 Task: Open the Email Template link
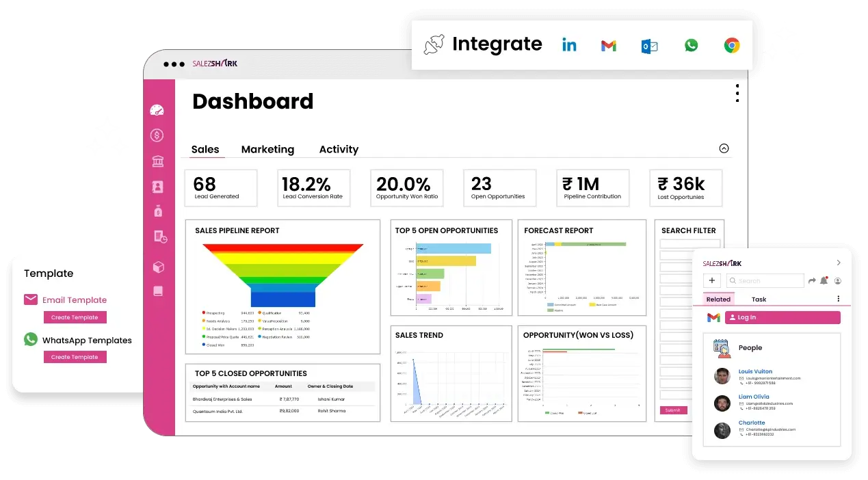pos(75,299)
